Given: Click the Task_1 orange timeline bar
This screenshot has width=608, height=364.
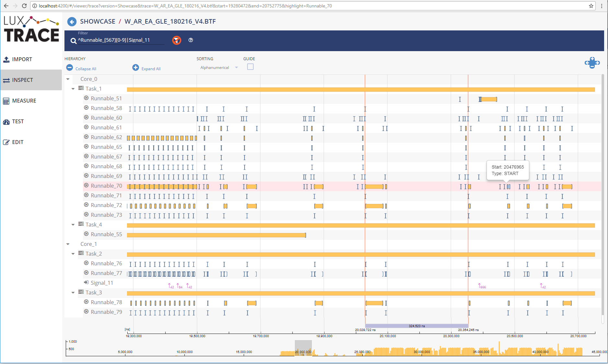Looking at the screenshot, I should (361, 90).
